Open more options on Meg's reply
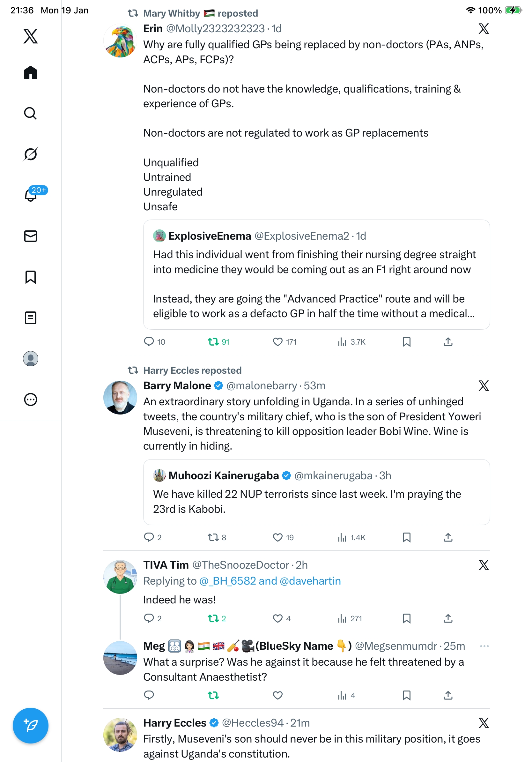 click(x=484, y=646)
